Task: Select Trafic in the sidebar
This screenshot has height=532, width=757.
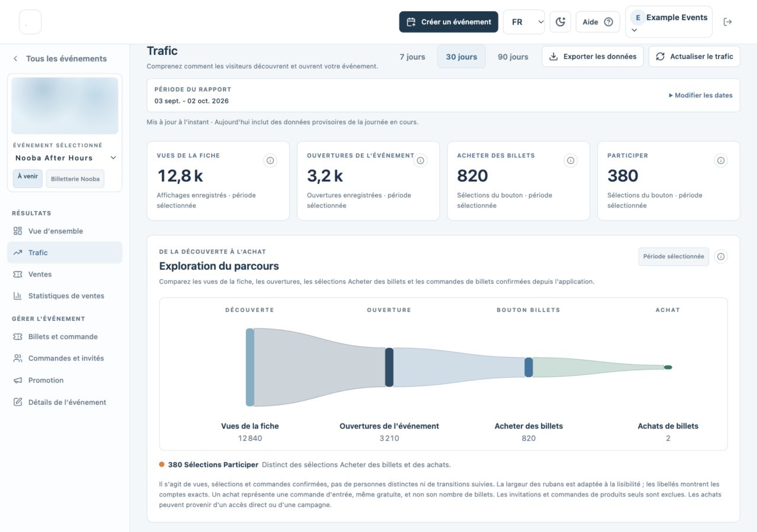Action: tap(64, 252)
